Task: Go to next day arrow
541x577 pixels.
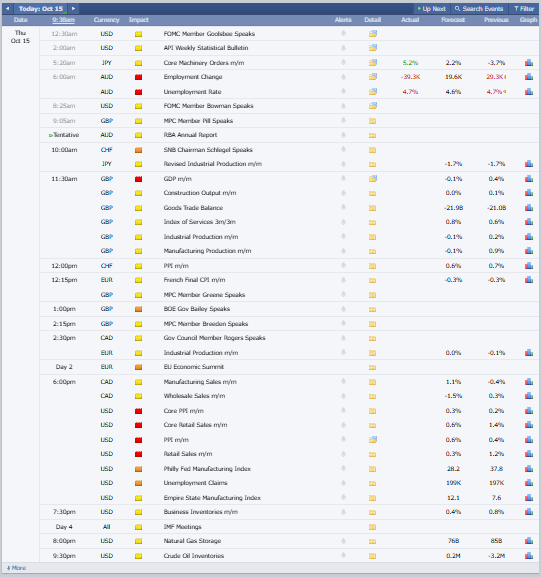Action: coord(74,8)
